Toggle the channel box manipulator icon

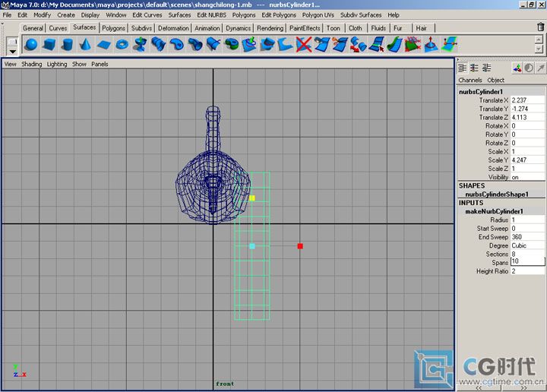[x=517, y=68]
